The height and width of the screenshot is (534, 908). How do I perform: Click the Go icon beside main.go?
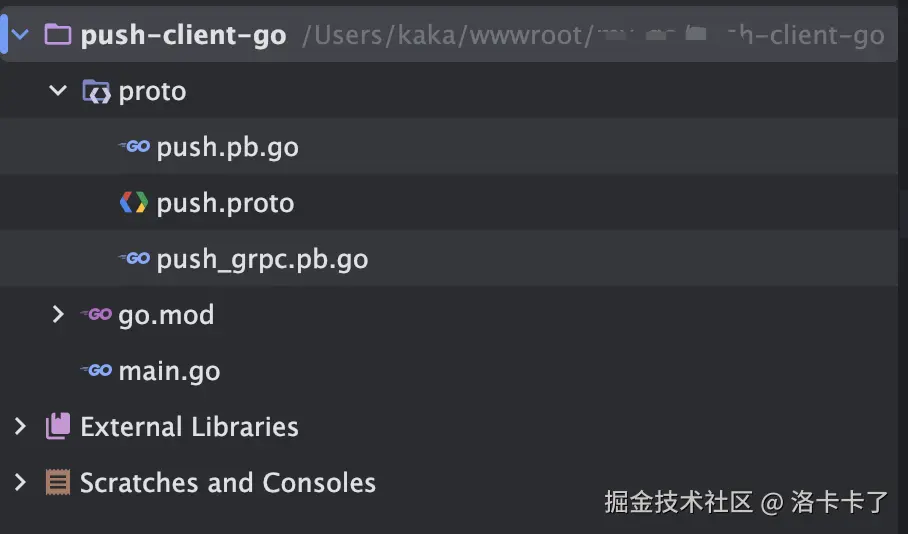coord(96,371)
